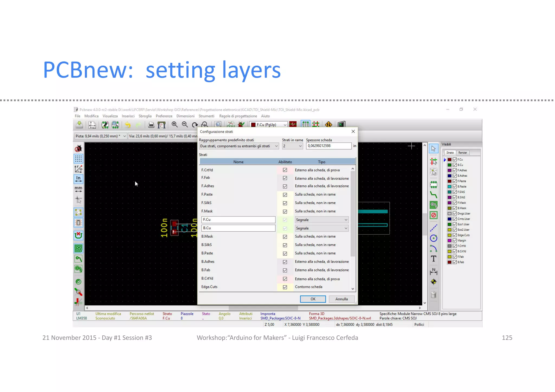Click the Edge.Cuts color swatch
Screen dimensions: 555x392
click(449, 235)
